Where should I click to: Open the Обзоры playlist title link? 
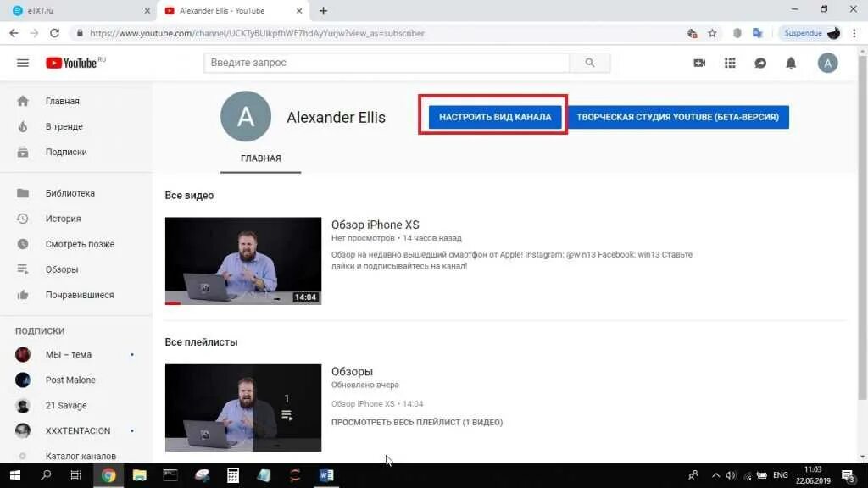click(352, 372)
